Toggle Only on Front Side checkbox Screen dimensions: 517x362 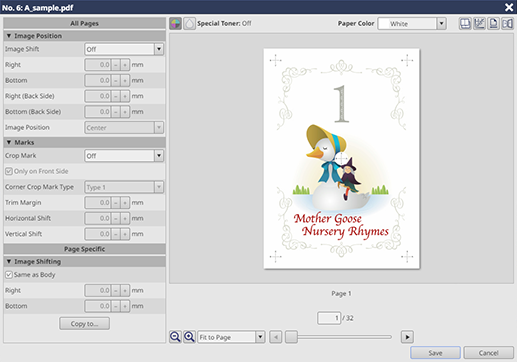[x=9, y=171]
